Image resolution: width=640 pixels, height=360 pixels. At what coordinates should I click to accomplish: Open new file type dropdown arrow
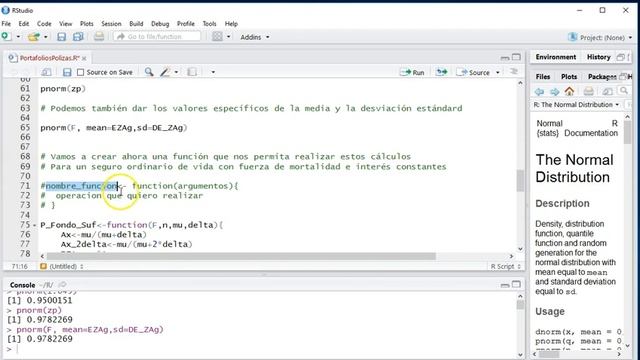pos(18,37)
